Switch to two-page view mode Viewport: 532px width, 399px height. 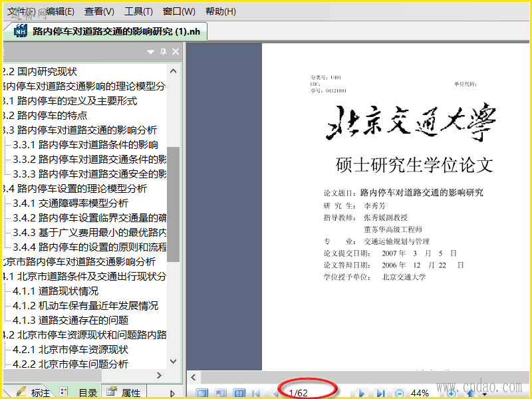[x=239, y=393]
